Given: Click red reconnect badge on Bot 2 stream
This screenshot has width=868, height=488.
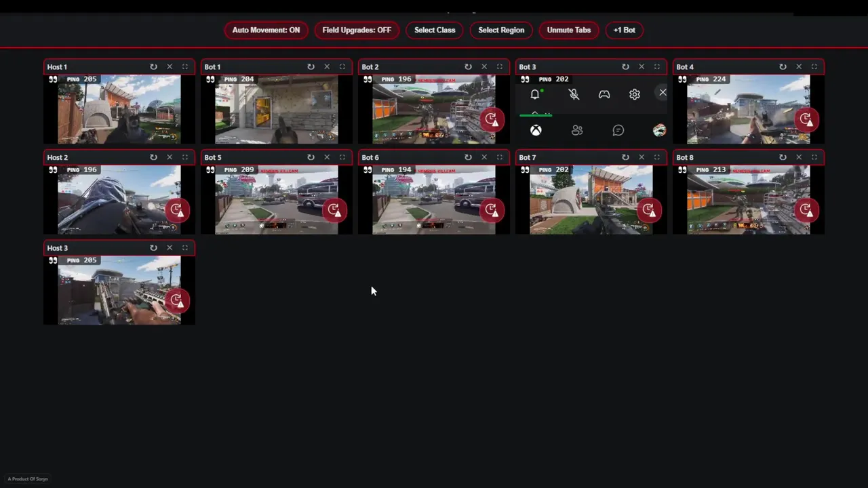Looking at the screenshot, I should [492, 119].
